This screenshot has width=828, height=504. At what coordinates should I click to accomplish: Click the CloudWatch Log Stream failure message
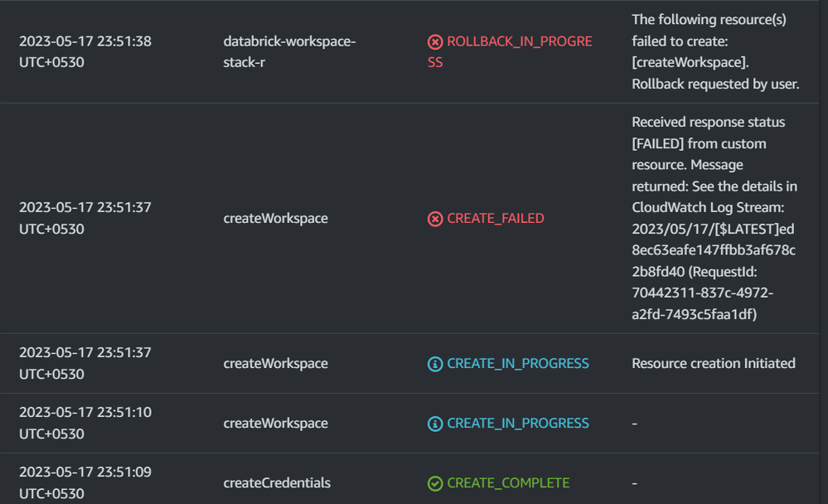tap(714, 219)
